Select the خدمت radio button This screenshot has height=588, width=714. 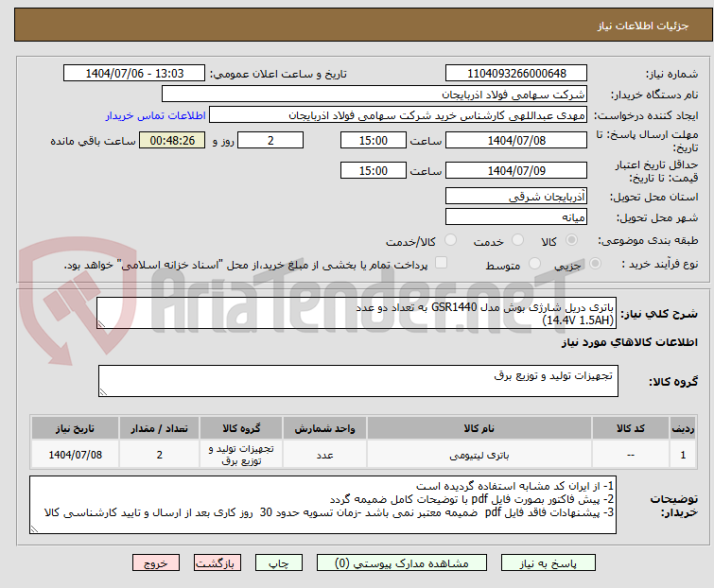(x=517, y=240)
